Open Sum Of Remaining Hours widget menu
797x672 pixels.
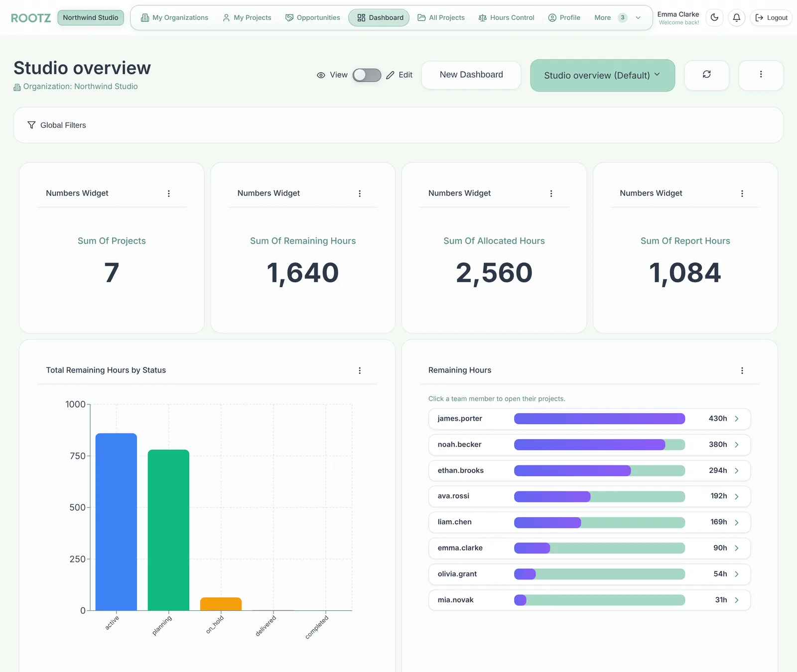(x=360, y=194)
